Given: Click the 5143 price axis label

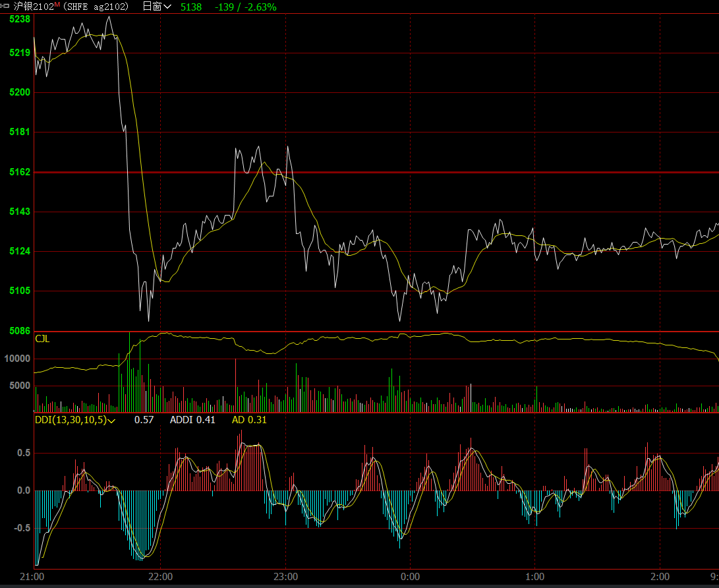Looking at the screenshot, I should tap(20, 212).
